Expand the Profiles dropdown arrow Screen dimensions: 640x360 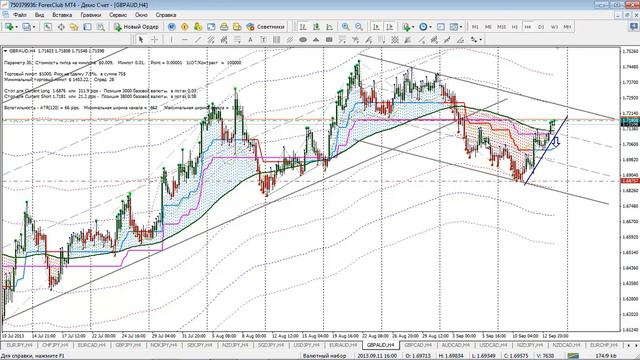34,27
